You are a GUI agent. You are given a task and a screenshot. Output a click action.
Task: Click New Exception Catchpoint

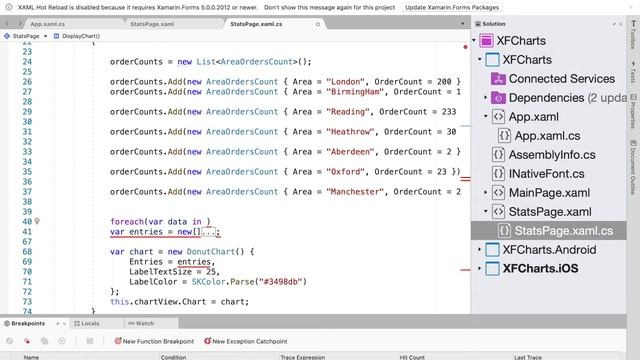point(245,341)
